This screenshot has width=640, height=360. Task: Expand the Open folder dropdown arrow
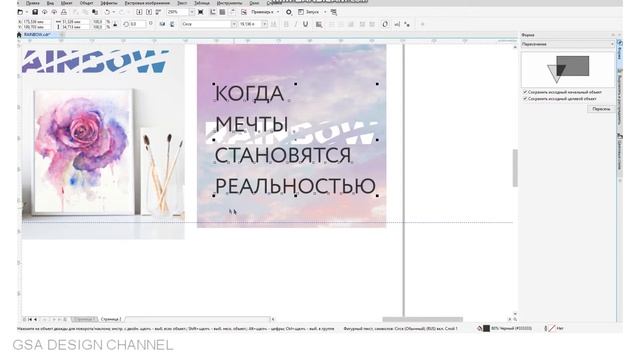pyautogui.click(x=27, y=12)
